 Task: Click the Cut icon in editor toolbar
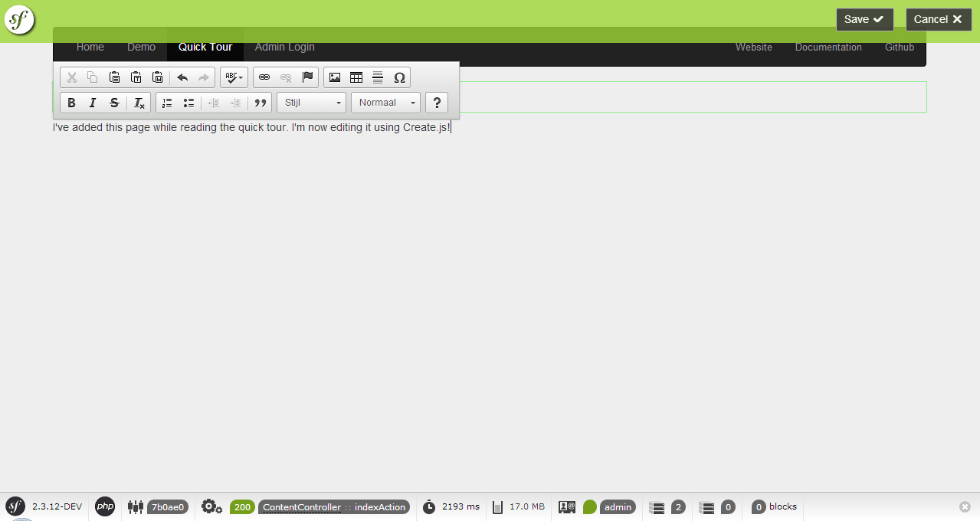tap(72, 77)
